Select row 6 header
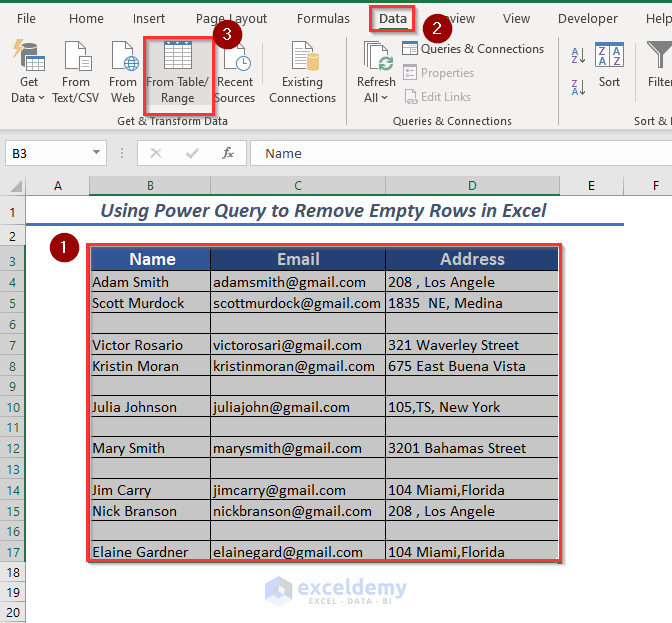This screenshot has height=623, width=672. tap(12, 324)
